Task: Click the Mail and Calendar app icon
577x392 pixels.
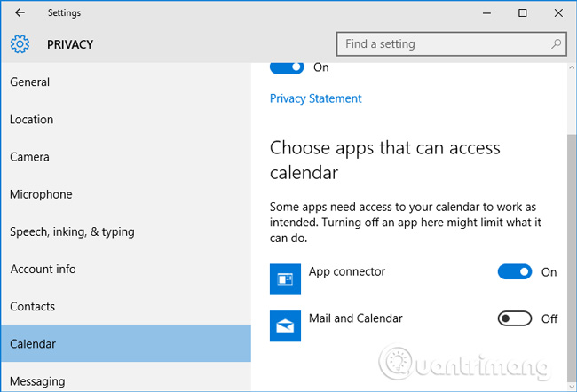Action: pyautogui.click(x=286, y=325)
